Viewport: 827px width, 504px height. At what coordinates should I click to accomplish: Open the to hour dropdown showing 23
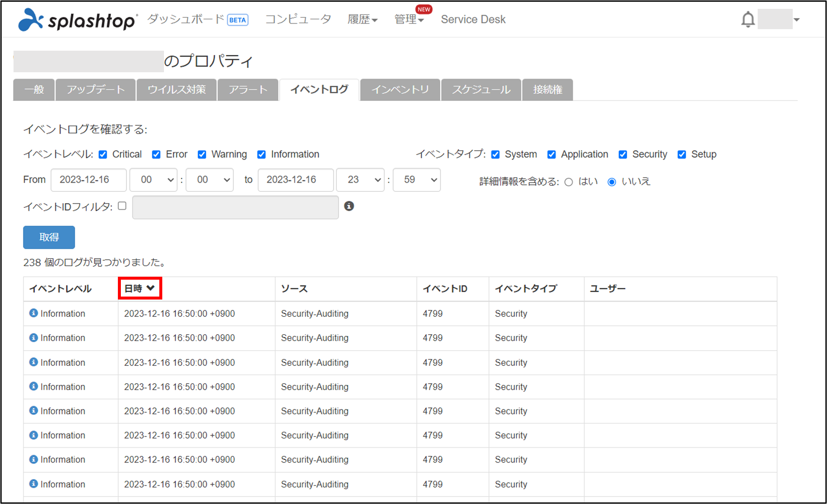pos(360,180)
